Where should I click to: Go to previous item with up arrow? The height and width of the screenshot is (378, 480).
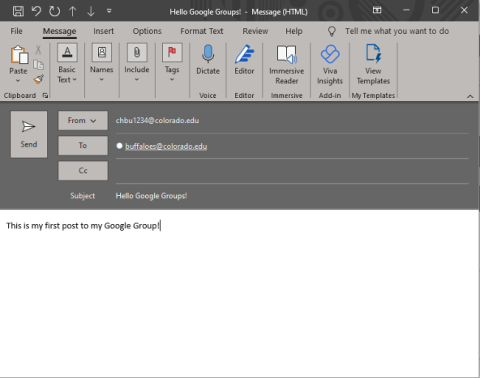click(72, 11)
